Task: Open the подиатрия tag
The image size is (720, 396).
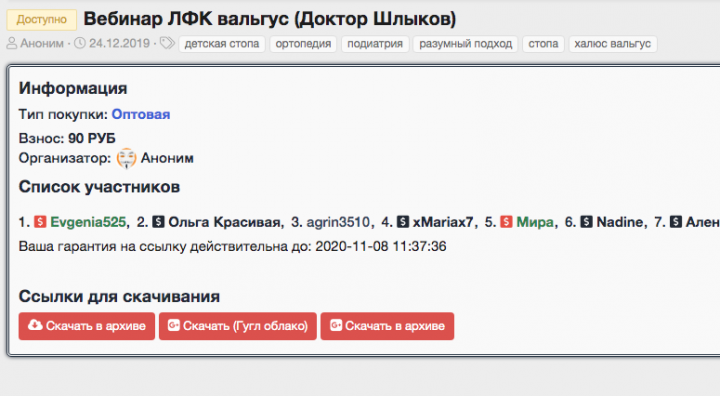Action: coord(375,44)
